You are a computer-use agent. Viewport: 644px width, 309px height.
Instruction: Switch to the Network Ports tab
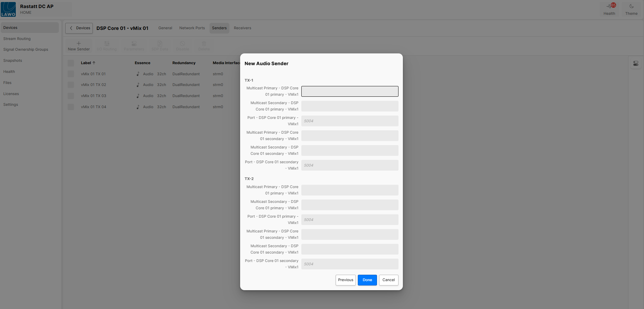[x=192, y=28]
